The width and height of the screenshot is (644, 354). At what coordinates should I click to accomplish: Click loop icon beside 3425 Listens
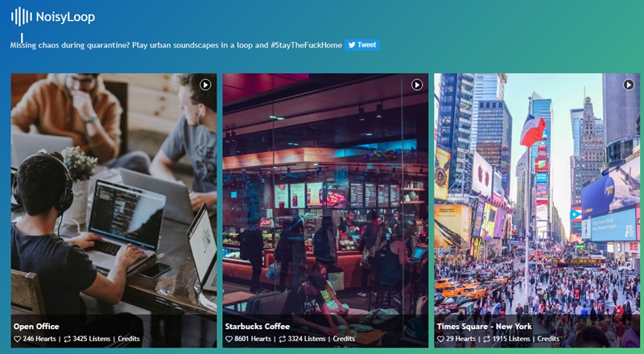point(68,340)
